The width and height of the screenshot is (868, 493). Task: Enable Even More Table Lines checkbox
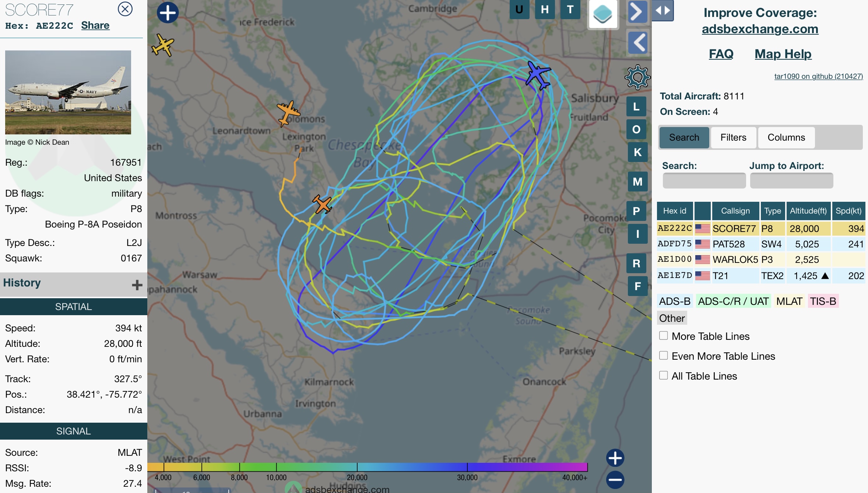(664, 355)
